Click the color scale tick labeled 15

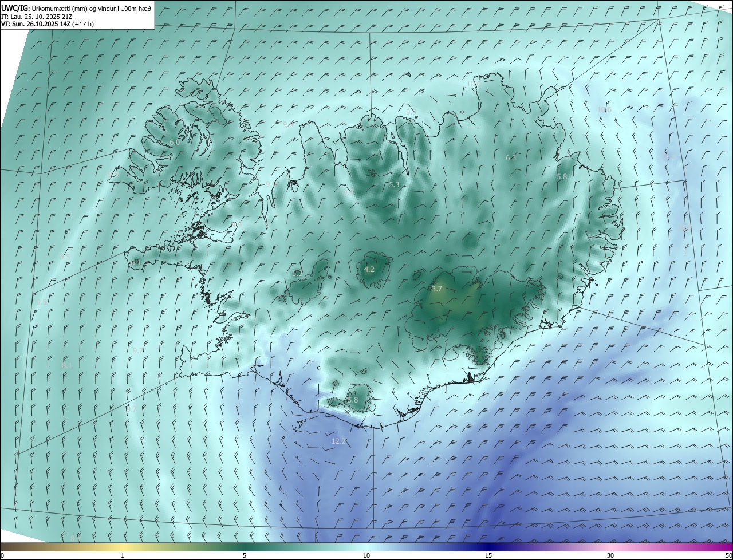click(488, 555)
